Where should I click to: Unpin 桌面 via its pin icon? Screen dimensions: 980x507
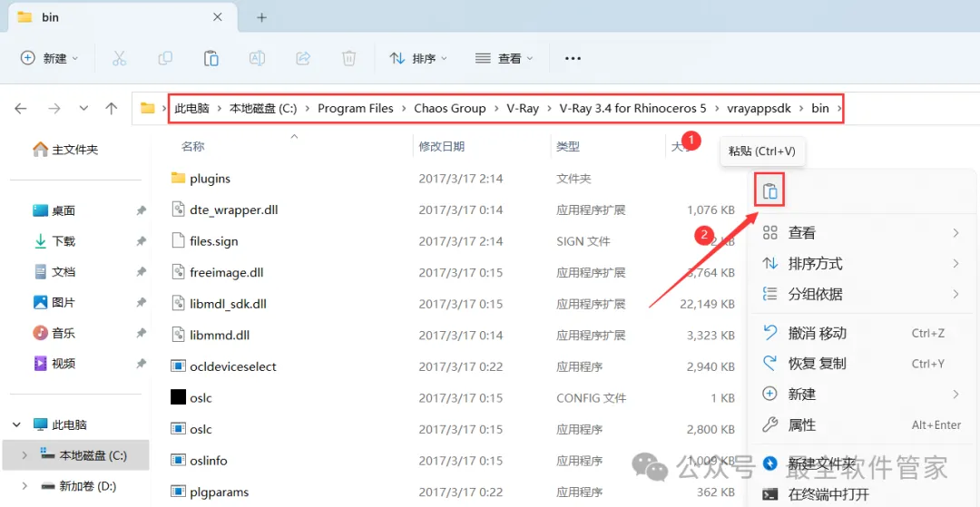pos(142,211)
